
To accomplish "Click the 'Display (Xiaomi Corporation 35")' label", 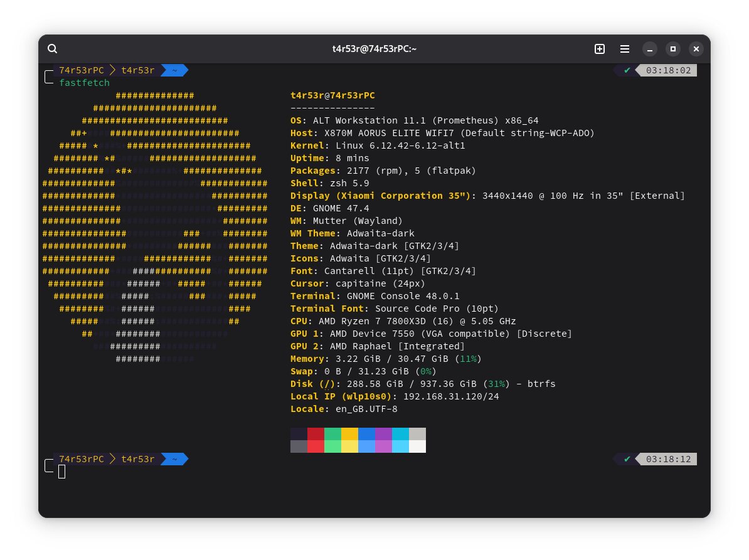I will point(381,196).
